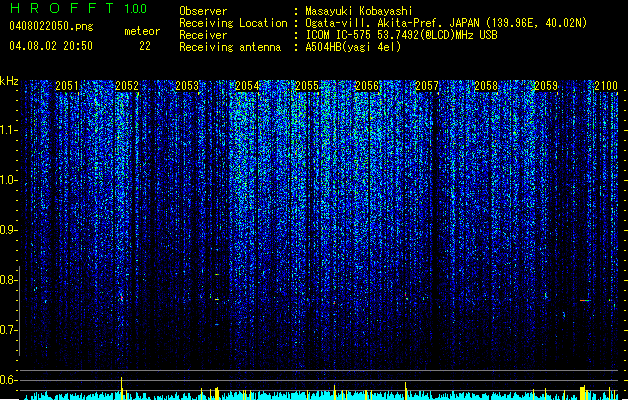629x400 pixels.
Task: Click time marker 2055
Action: tap(307, 85)
